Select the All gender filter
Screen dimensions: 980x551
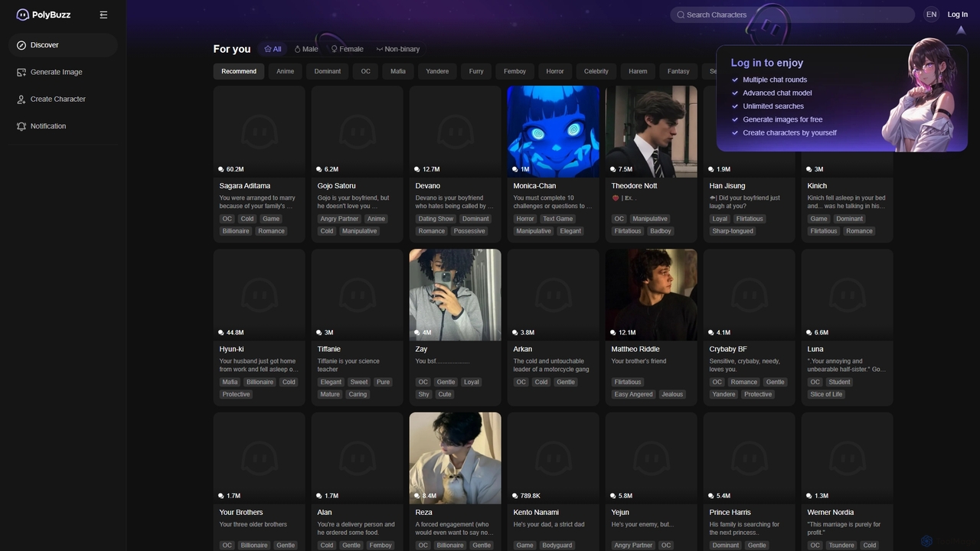273,49
